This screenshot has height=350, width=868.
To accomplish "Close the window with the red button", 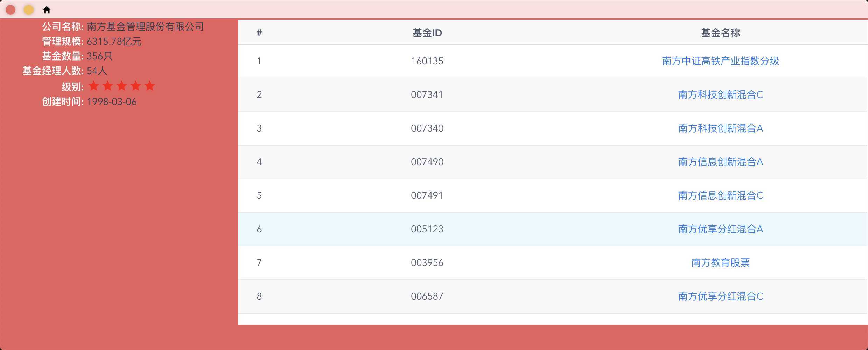I will [10, 10].
